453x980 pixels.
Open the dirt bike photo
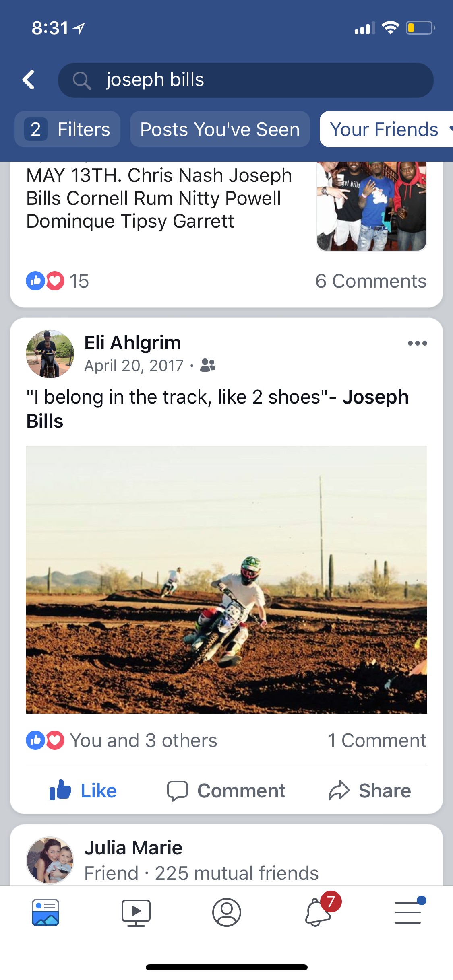click(x=226, y=579)
